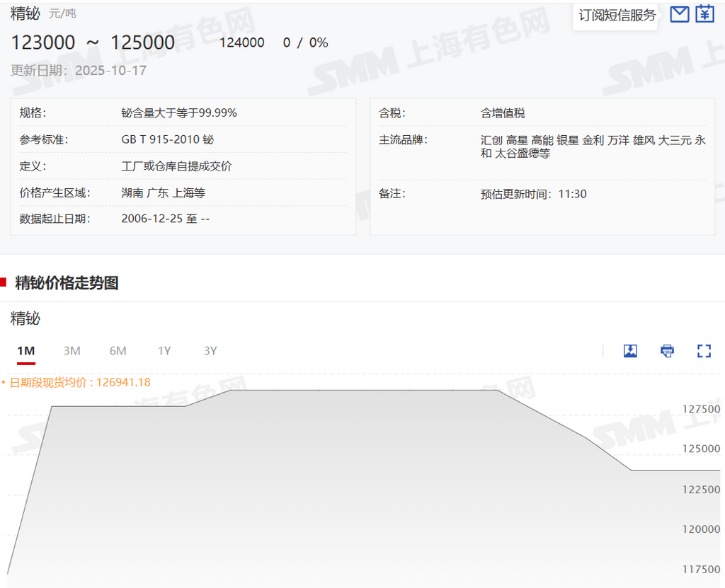Click the 精铋 product title at top
The width and height of the screenshot is (725, 588).
point(25,13)
